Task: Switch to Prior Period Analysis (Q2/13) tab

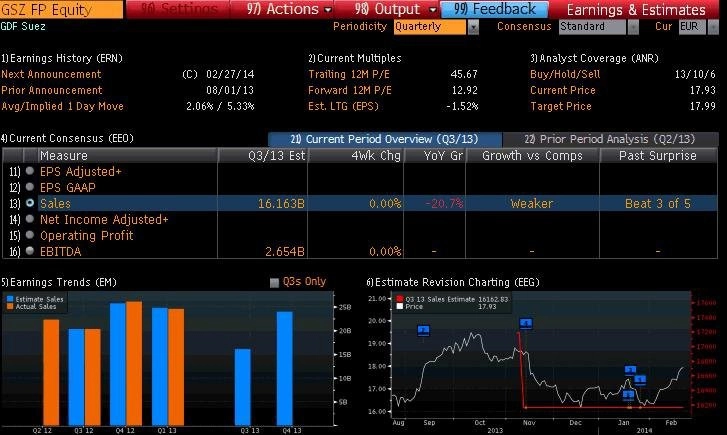Action: pyautogui.click(x=610, y=139)
